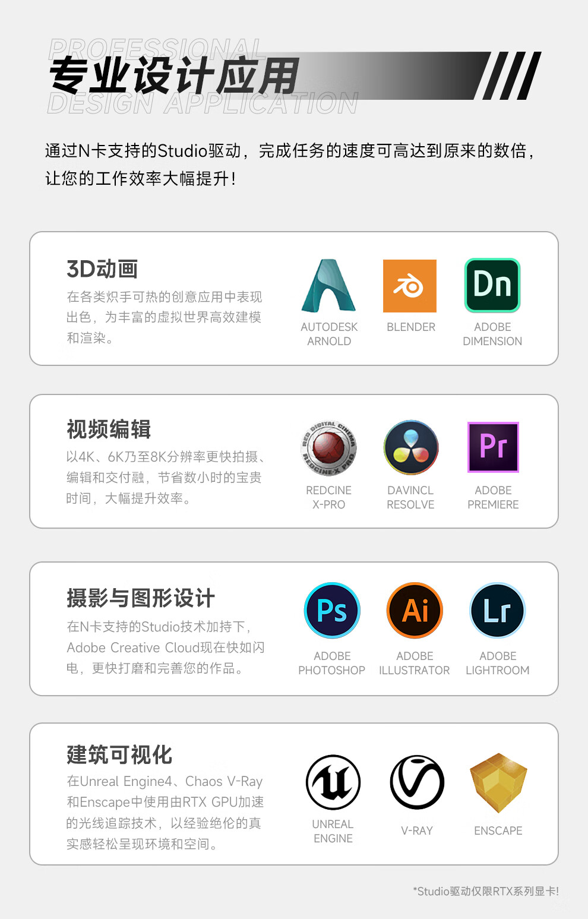Click the Adobe Dimension Dn icon
This screenshot has width=588, height=919.
click(x=492, y=286)
